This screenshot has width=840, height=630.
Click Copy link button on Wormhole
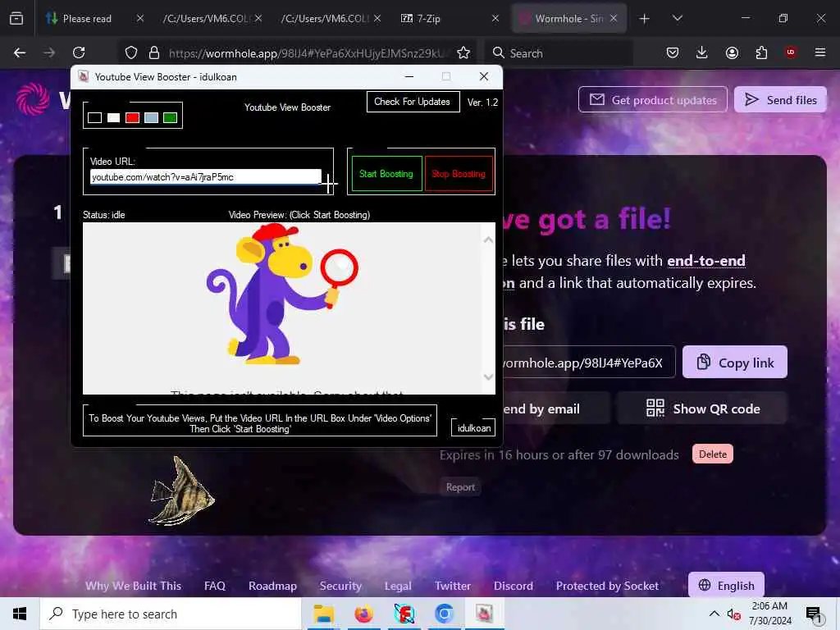[735, 362]
